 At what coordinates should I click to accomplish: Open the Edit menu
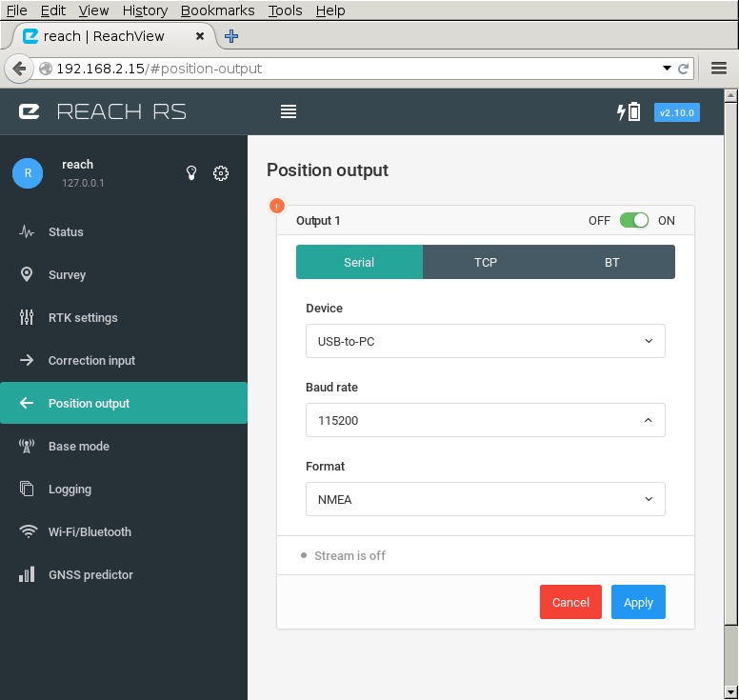[52, 10]
